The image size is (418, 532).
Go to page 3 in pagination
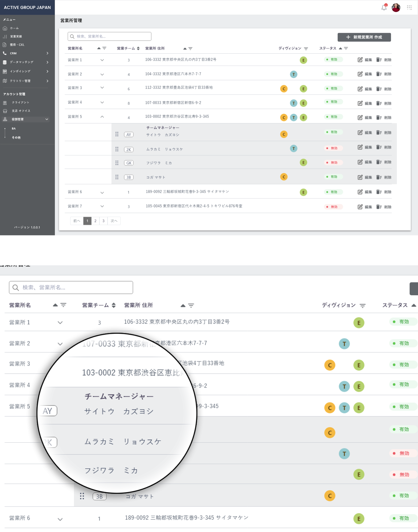click(103, 221)
